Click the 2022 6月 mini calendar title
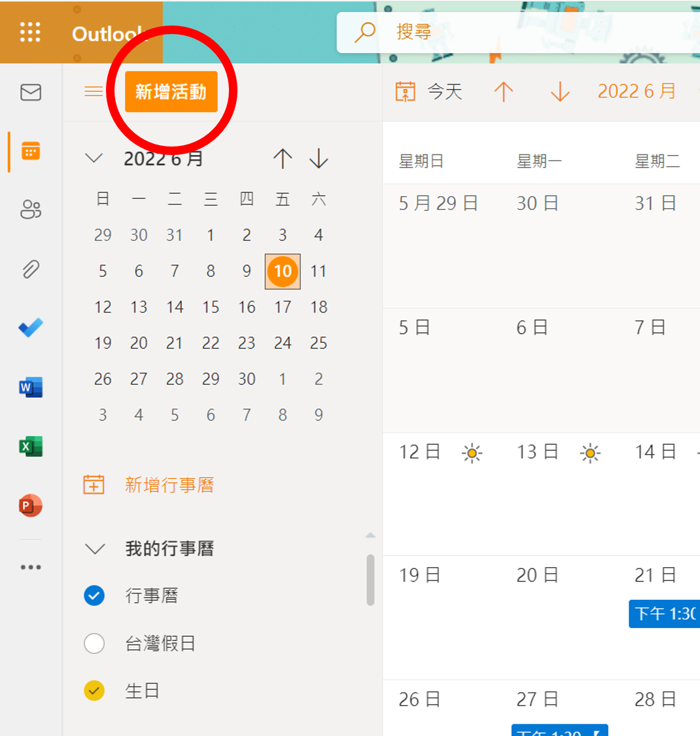The height and width of the screenshot is (736, 700). click(x=163, y=159)
